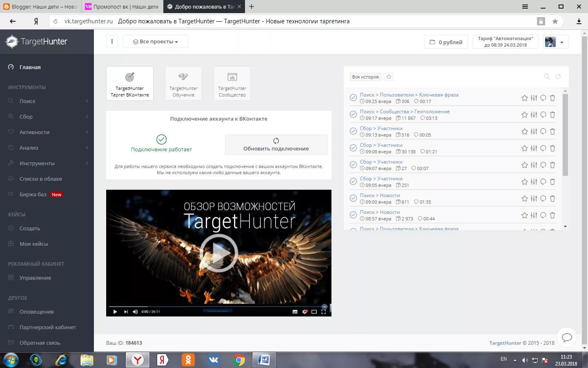Image resolution: width=588 pixels, height=368 pixels.
Task: Click the TargetHunter logo
Action: (36, 41)
